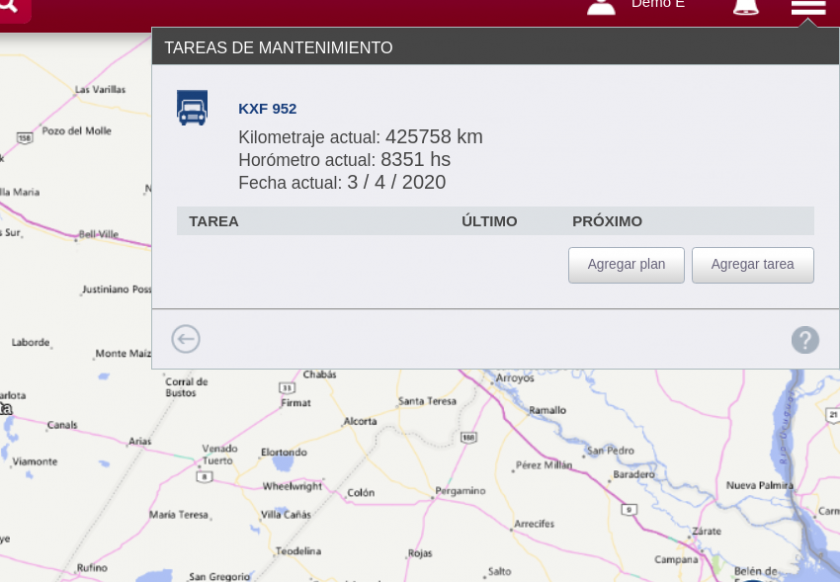
Task: Click the Venado Tuerto map label
Action: pos(219,454)
